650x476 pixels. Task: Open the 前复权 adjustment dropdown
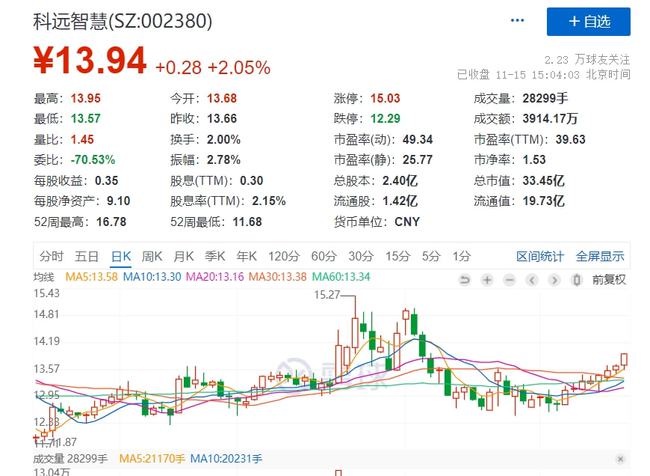[609, 280]
